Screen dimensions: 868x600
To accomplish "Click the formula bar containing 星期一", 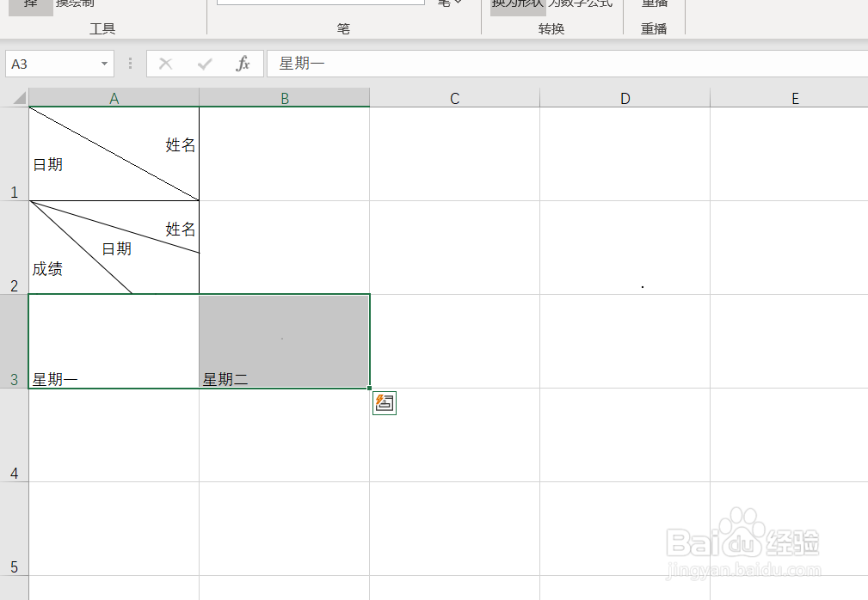I will [x=568, y=64].
